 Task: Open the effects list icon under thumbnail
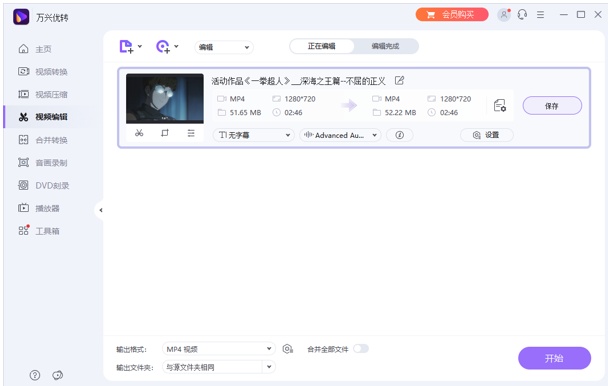191,133
